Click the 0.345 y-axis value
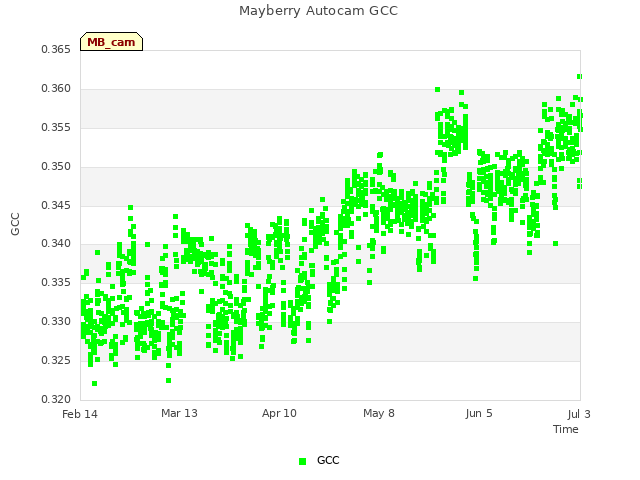The height and width of the screenshot is (480, 640). tap(56, 205)
